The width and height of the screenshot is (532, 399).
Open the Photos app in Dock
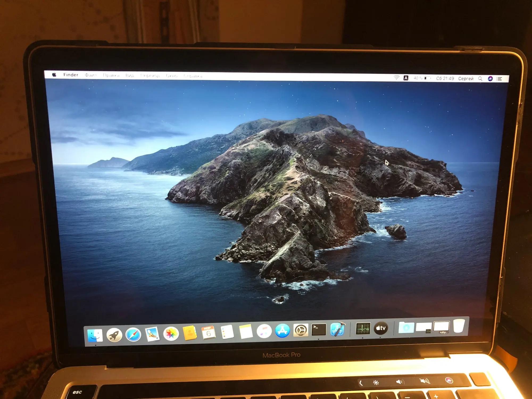(171, 334)
